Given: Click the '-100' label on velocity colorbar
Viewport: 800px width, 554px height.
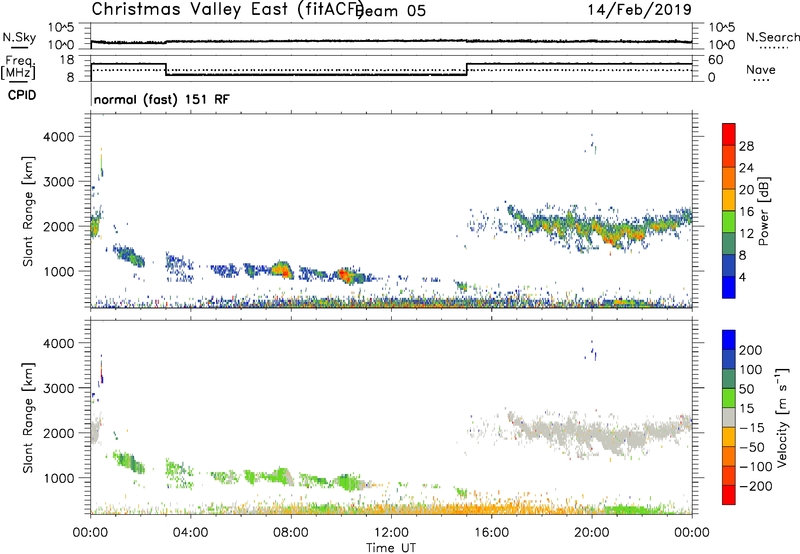Looking at the screenshot, I should coord(756,467).
